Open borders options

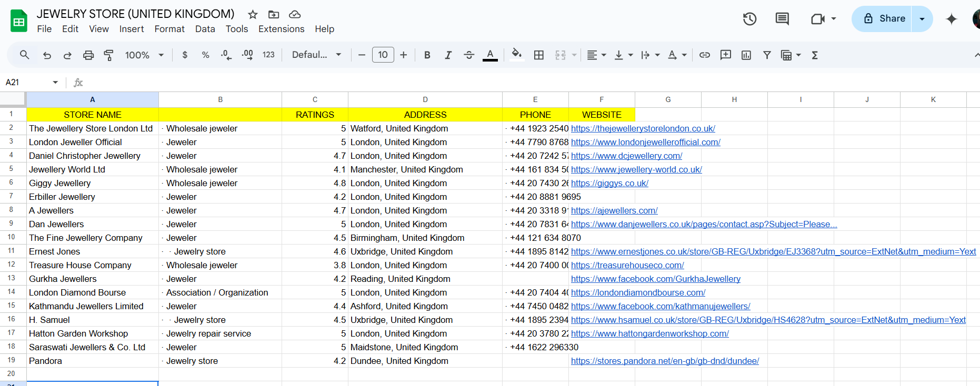[x=538, y=55]
